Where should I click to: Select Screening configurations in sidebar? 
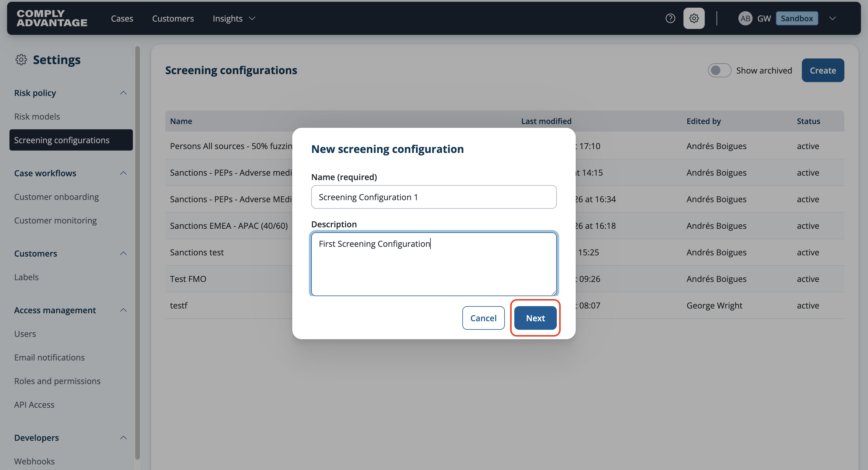coord(71,140)
